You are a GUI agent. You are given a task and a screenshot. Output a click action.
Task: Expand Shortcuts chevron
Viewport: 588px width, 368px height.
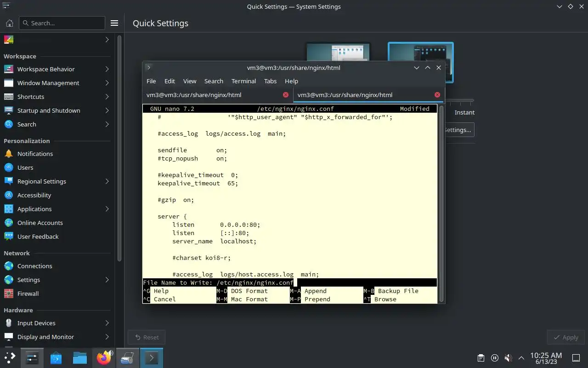tap(107, 97)
